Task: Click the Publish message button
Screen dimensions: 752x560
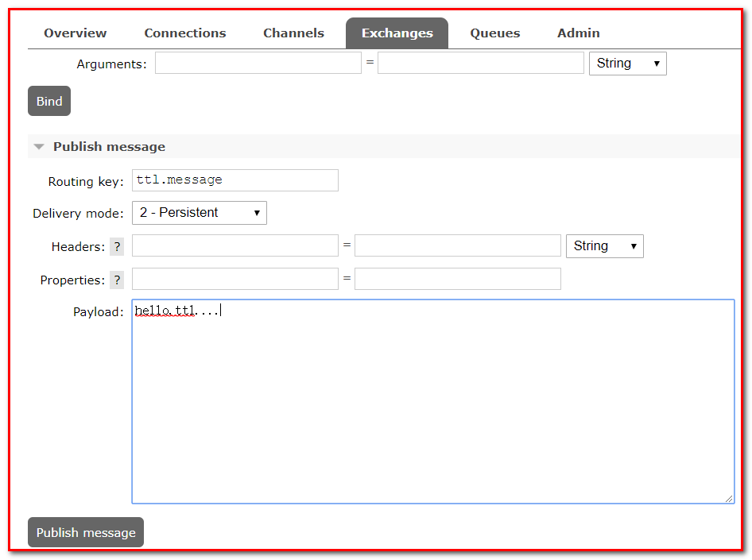Action: [x=86, y=533]
